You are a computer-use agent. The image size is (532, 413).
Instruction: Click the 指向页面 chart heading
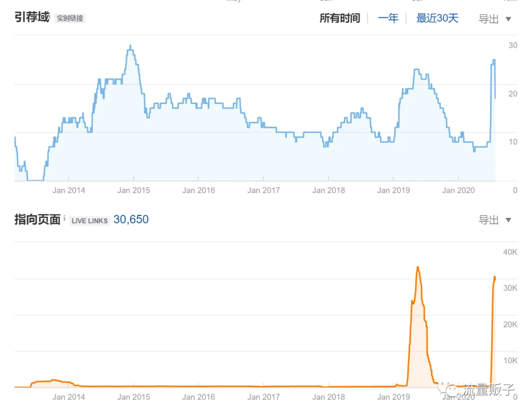coord(37,220)
